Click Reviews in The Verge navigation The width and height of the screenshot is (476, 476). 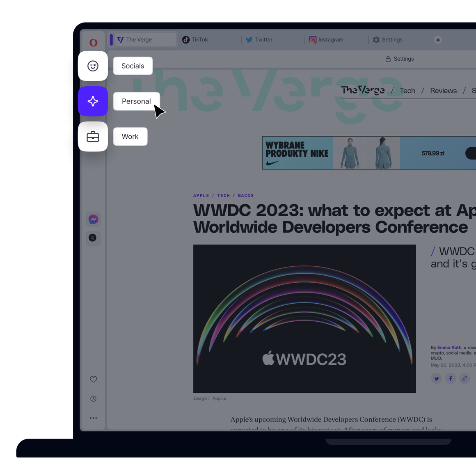443,90
